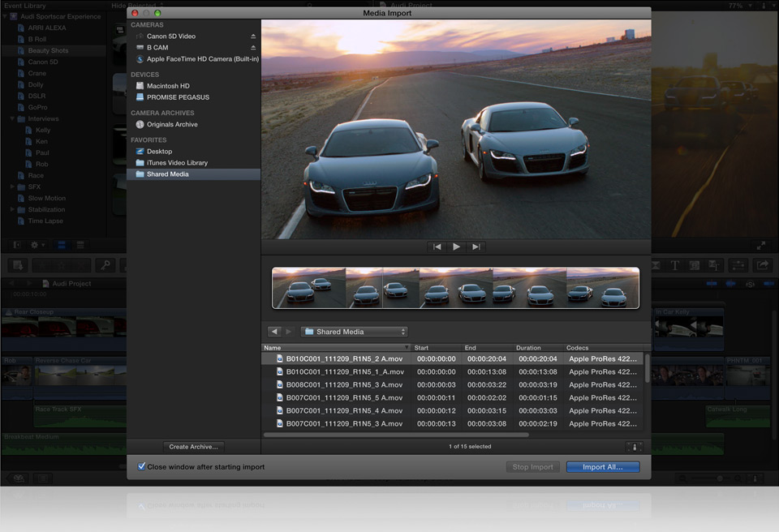Open the Shared Media folder pop-up menu
The image size is (779, 532).
click(355, 332)
